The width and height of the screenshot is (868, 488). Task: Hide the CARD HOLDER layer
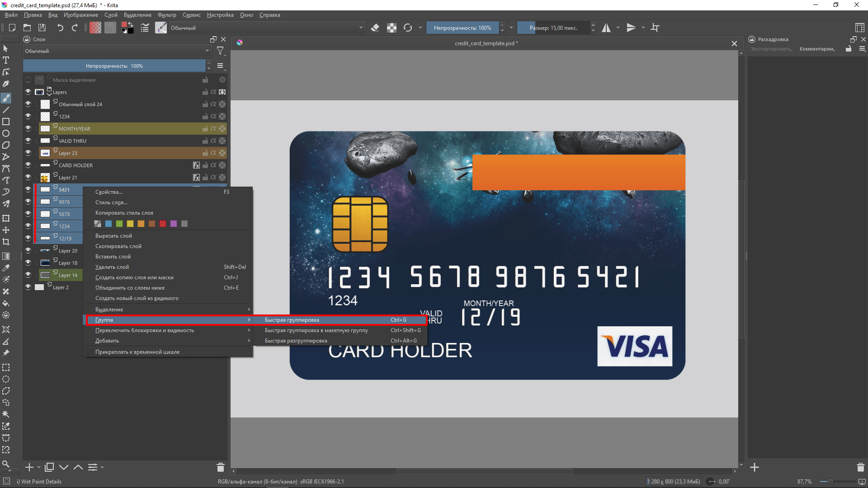coord(28,165)
